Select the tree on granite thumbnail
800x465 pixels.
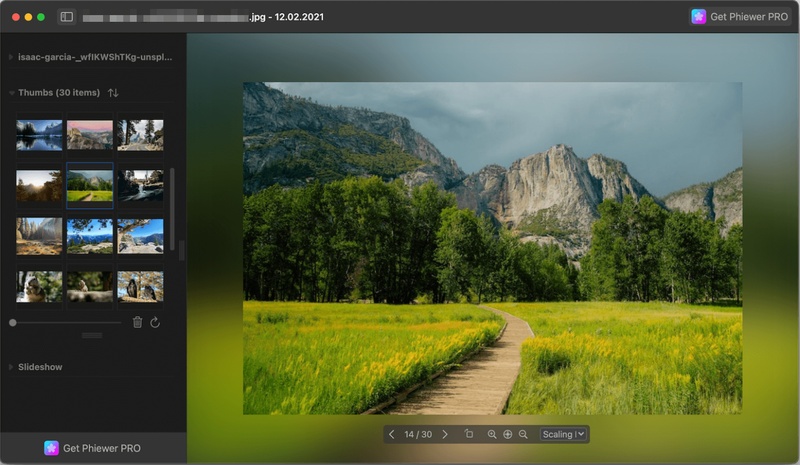tap(140, 236)
